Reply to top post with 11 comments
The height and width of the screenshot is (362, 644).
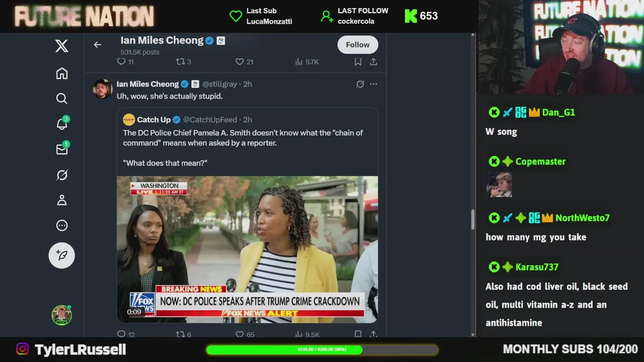(125, 62)
